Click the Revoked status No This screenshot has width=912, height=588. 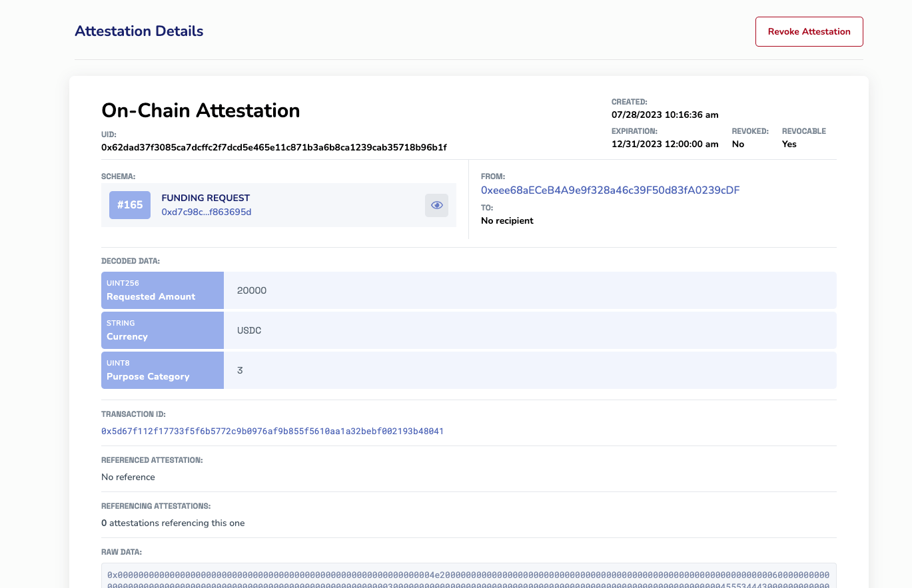coord(738,144)
